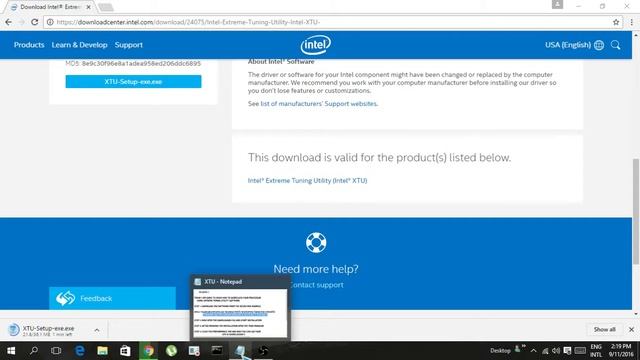640x360 pixels.
Task: Open the green uTorrent taskbar icon
Action: tap(171, 351)
